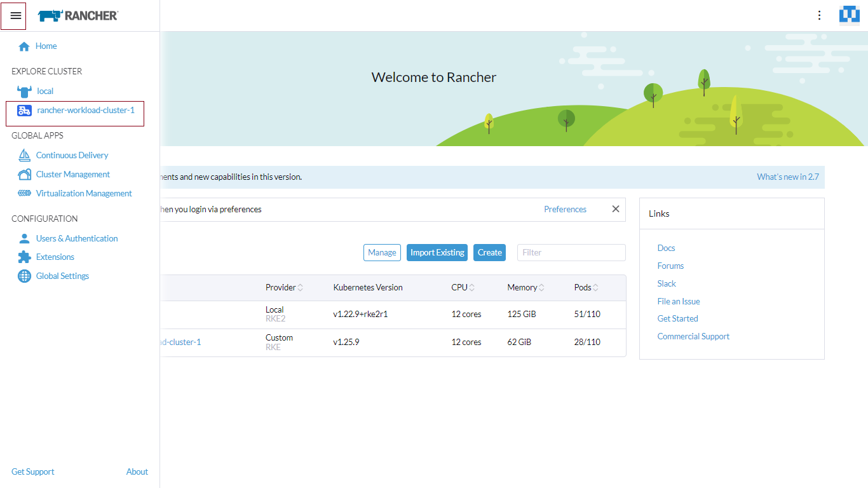Sort clusters by CPU column
This screenshot has height=488, width=868.
pyautogui.click(x=472, y=288)
